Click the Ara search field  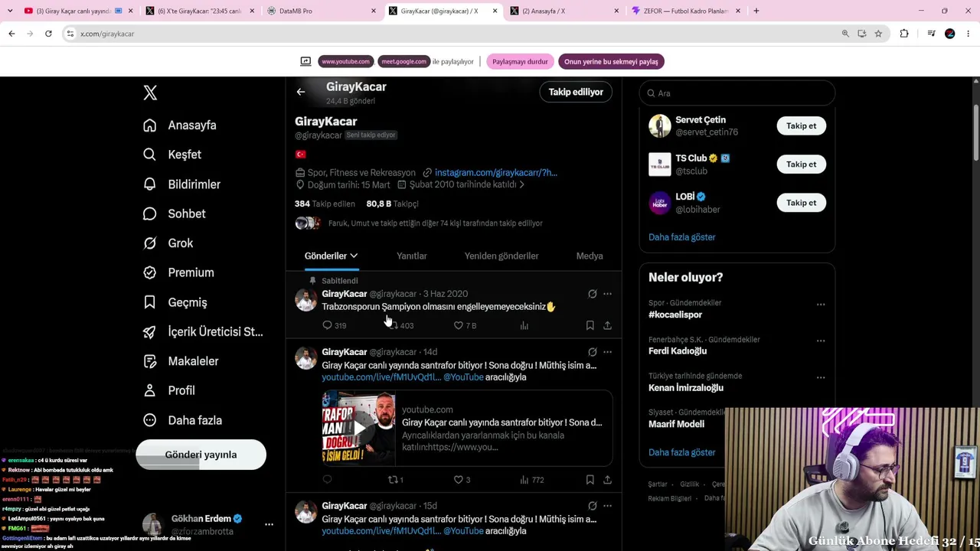(x=737, y=93)
